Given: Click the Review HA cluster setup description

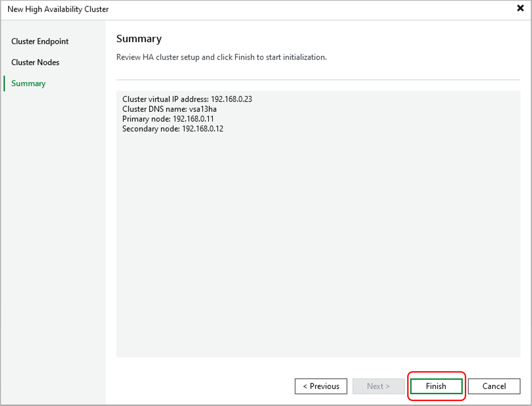Looking at the screenshot, I should (x=221, y=57).
